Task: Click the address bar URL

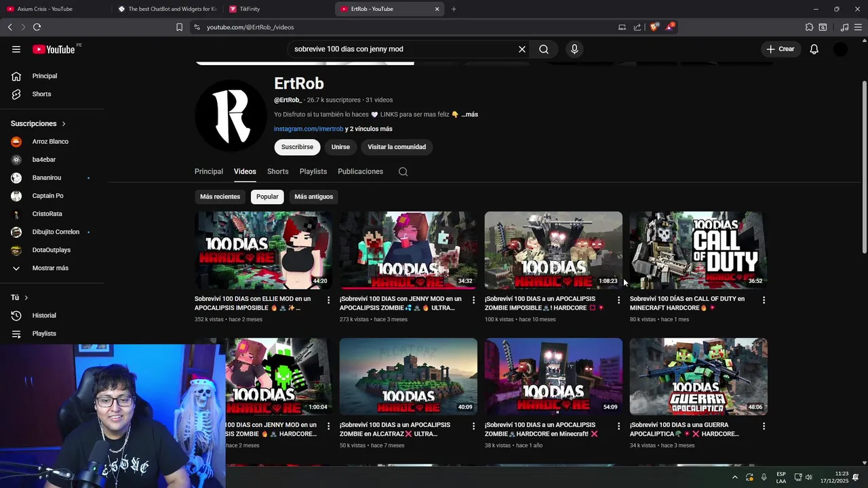Action: pyautogui.click(x=250, y=27)
